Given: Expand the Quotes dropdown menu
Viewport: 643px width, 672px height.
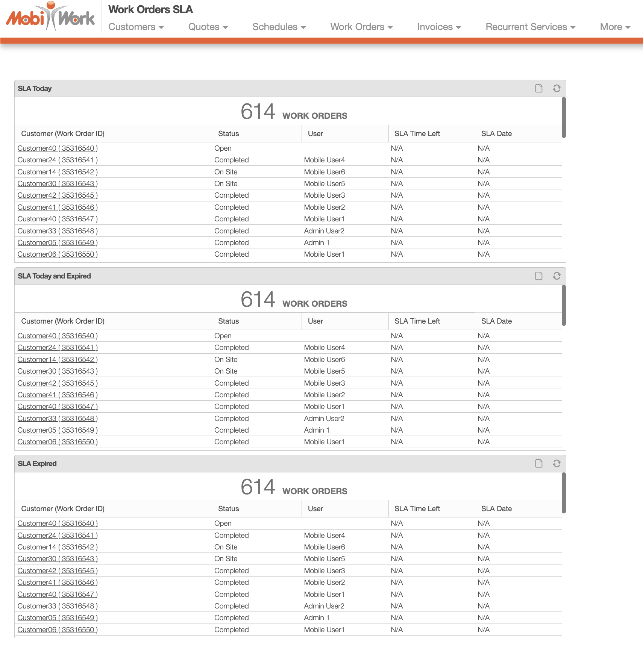Looking at the screenshot, I should click(208, 27).
